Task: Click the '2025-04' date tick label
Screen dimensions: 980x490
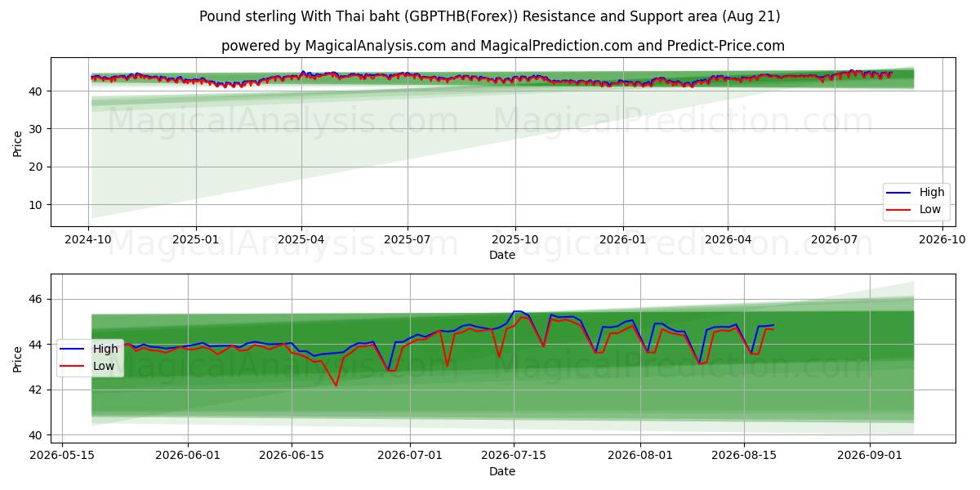Action: (x=301, y=239)
